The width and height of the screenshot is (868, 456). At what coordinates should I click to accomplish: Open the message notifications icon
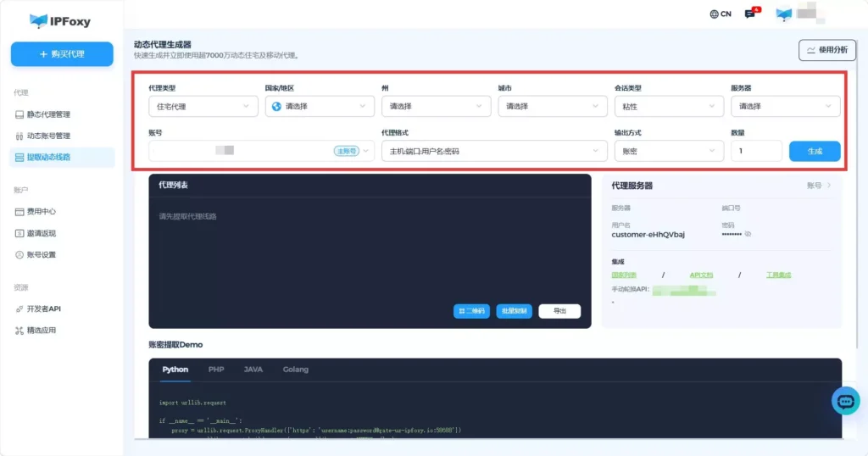751,14
